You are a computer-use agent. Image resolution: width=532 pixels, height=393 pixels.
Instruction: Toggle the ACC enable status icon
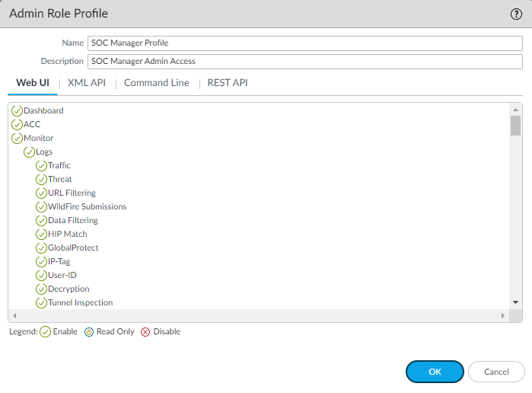pyautogui.click(x=18, y=125)
